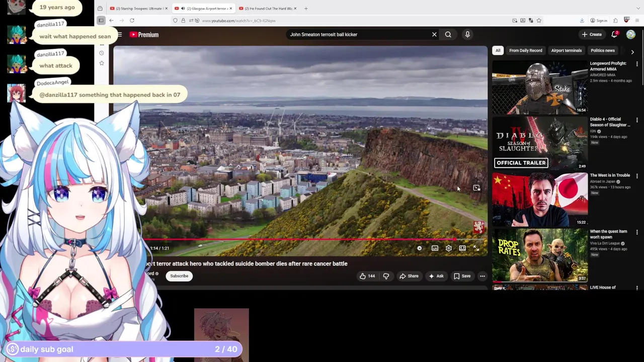Click the Viva La Dirt League channel name
The width and height of the screenshot is (644, 362).
click(605, 243)
